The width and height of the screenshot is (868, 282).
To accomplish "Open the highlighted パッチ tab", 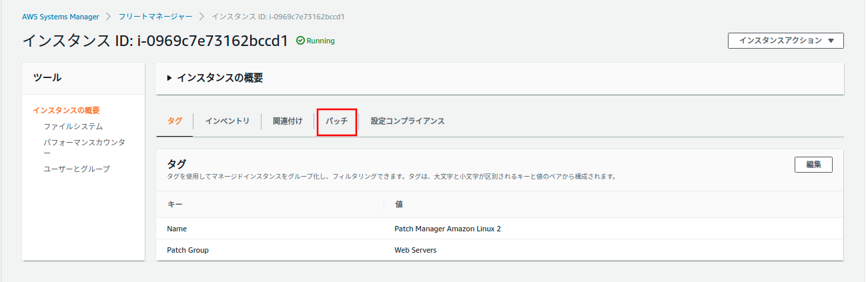I will coord(337,122).
